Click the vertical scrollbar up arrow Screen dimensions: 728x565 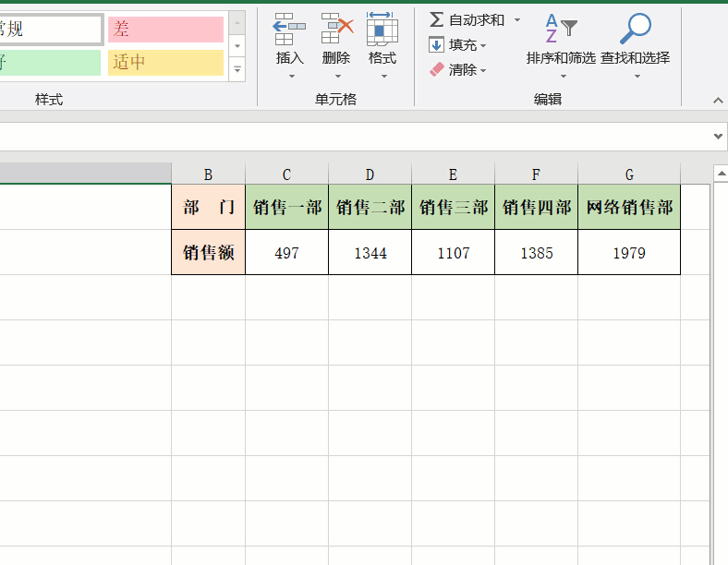[x=721, y=174]
